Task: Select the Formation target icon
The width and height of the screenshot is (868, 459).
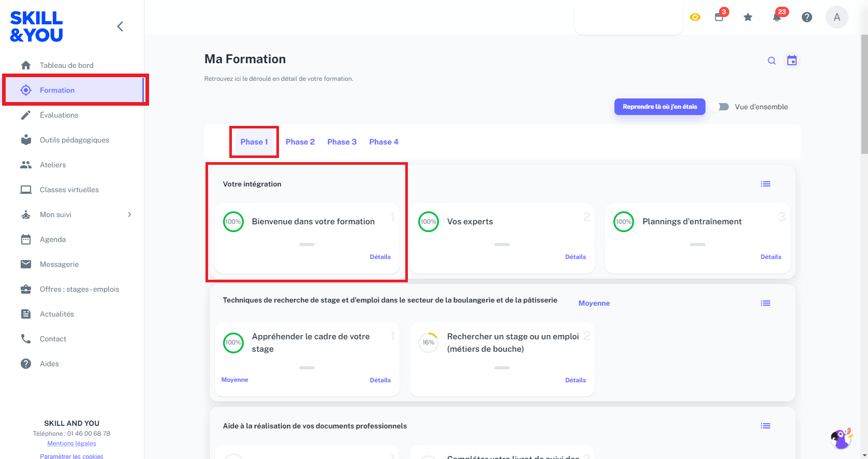Action: click(26, 90)
